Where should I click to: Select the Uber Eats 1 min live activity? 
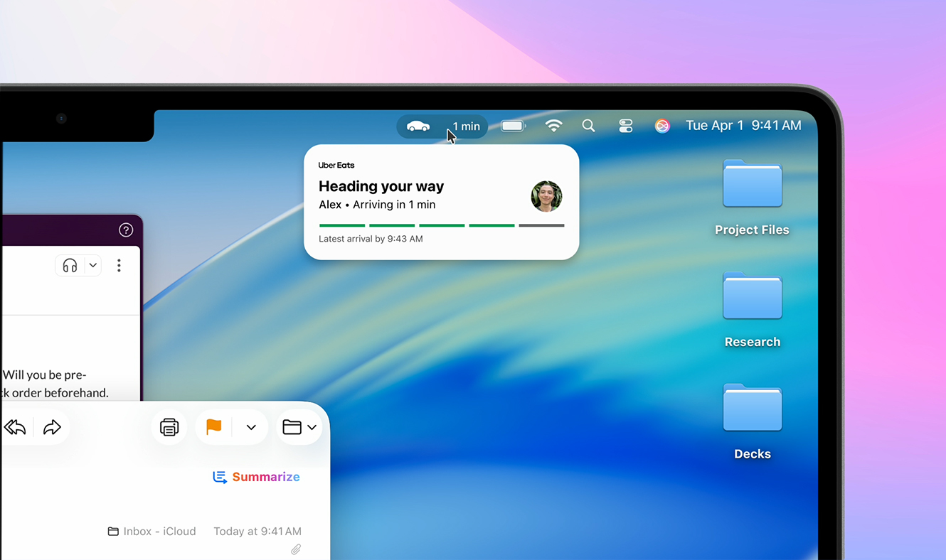pyautogui.click(x=442, y=126)
